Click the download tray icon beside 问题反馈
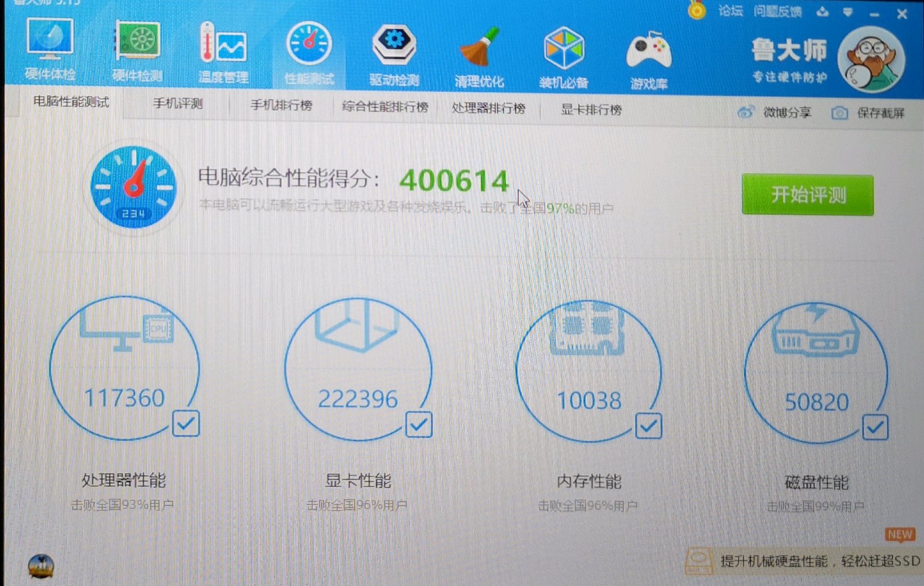The image size is (924, 586). coord(822,12)
